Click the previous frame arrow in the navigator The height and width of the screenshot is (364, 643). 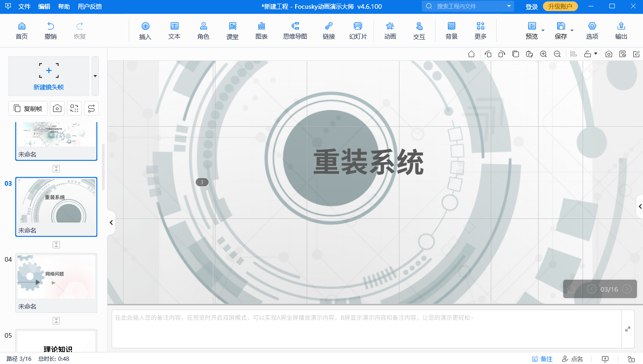pos(592,289)
